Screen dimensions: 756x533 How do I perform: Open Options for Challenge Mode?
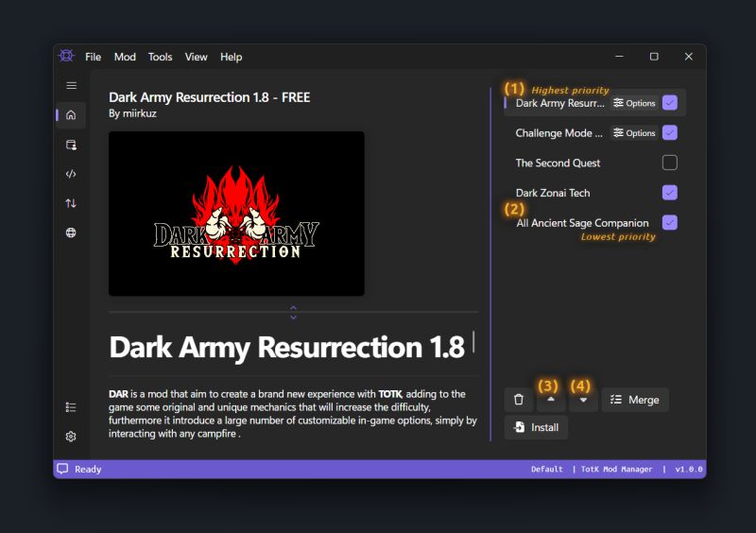pos(634,133)
